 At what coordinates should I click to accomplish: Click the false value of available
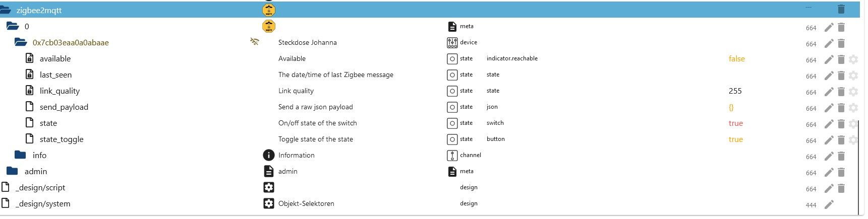[x=736, y=59]
